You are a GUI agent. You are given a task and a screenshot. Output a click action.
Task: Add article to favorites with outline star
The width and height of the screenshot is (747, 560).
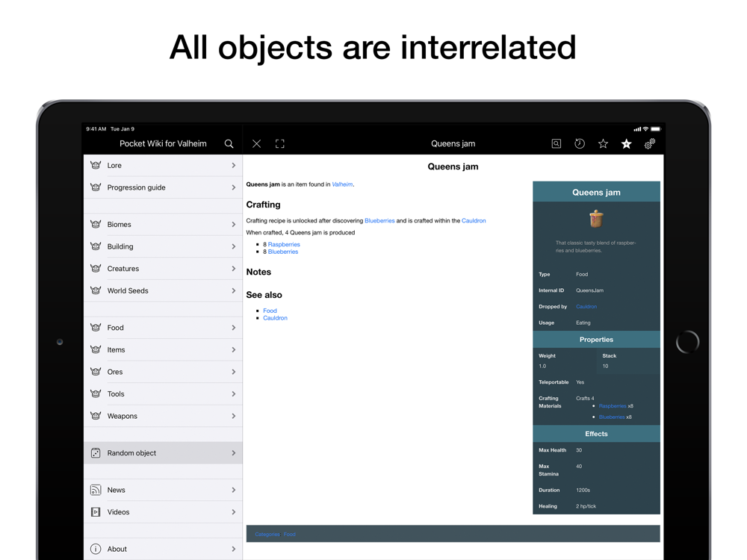tap(603, 144)
